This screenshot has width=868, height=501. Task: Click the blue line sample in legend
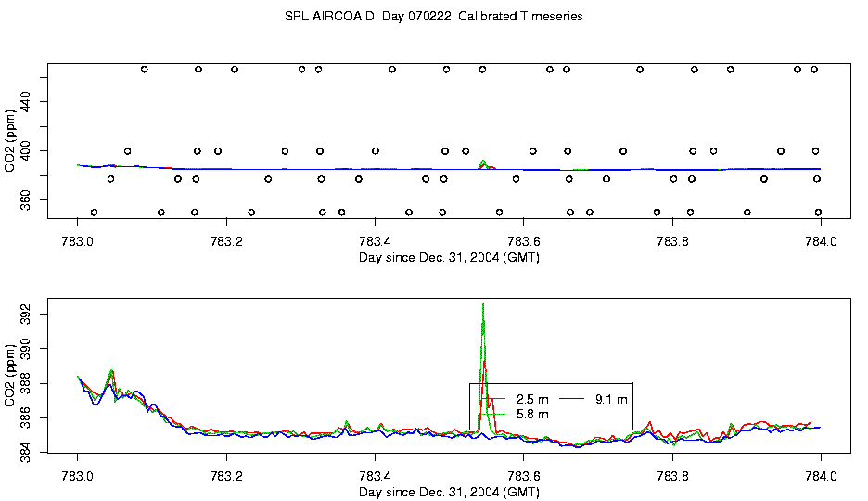point(572,399)
